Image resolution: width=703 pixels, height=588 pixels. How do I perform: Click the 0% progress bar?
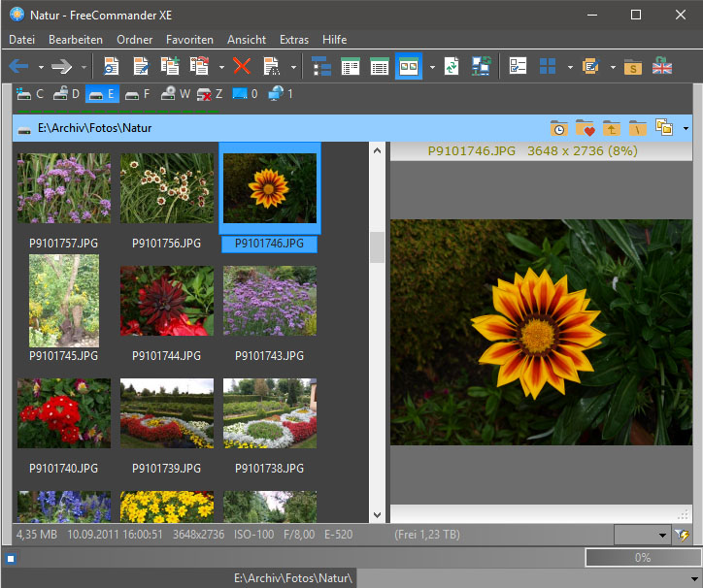pyautogui.click(x=643, y=558)
